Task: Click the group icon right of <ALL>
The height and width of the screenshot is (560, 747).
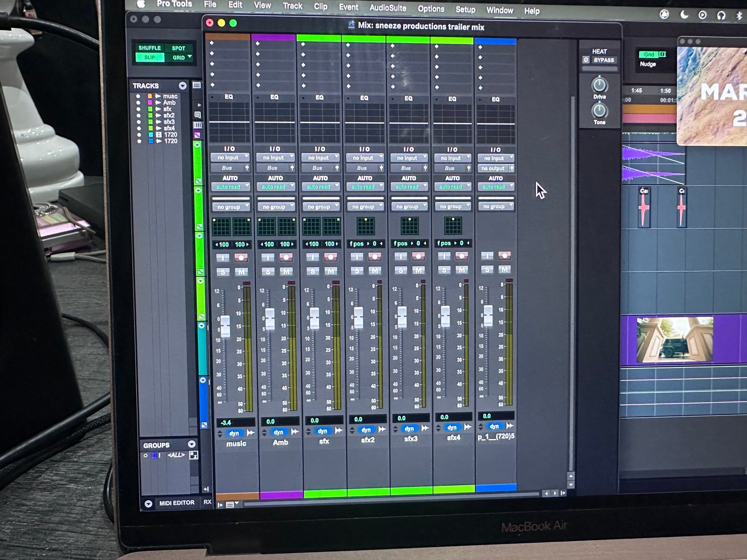Action: coord(193,455)
